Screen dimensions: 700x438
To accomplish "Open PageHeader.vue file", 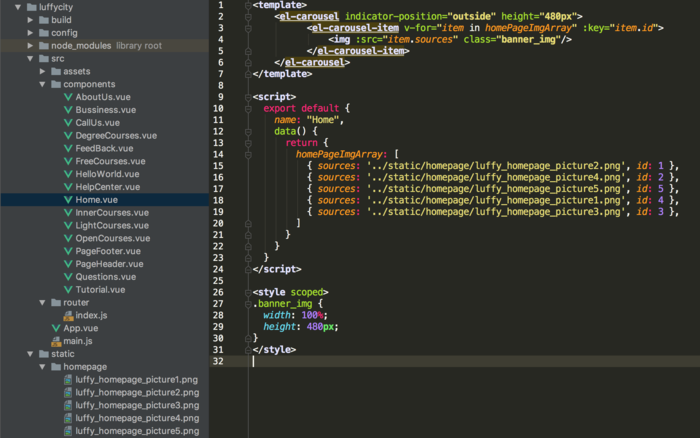I will point(109,264).
